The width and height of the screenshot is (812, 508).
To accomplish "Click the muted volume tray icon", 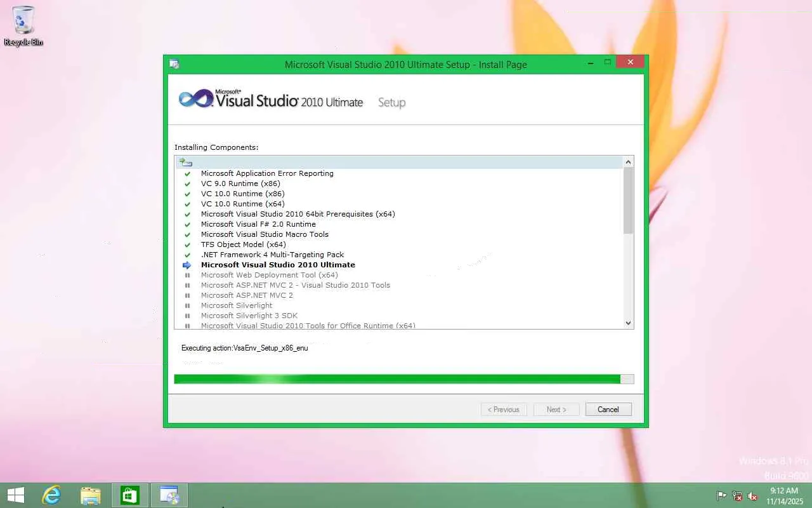I will tap(752, 496).
